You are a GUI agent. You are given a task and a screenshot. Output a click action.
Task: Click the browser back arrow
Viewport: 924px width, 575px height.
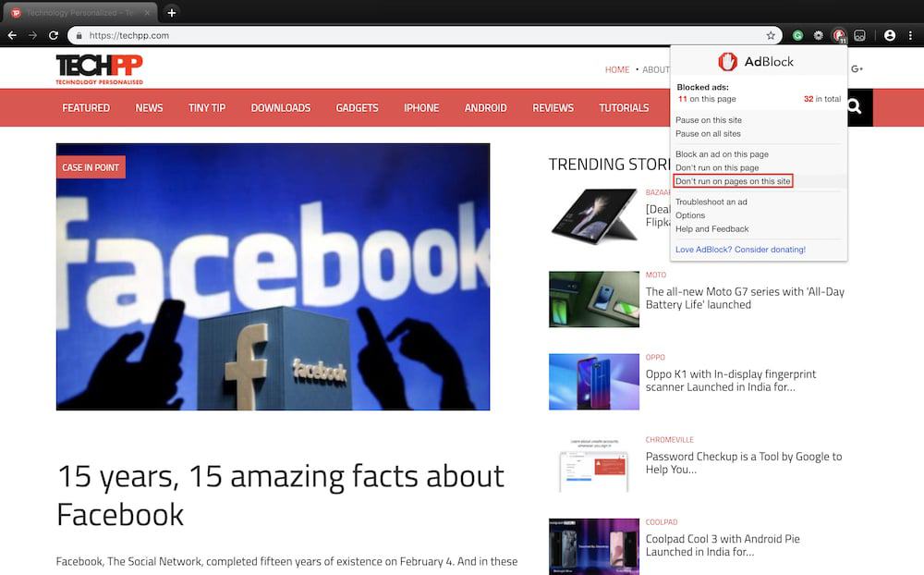point(12,35)
